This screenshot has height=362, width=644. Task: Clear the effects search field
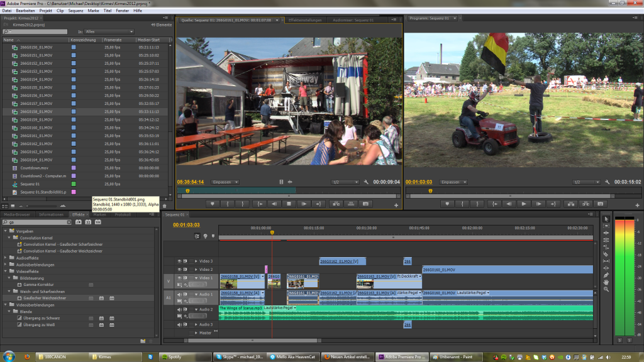click(x=69, y=222)
